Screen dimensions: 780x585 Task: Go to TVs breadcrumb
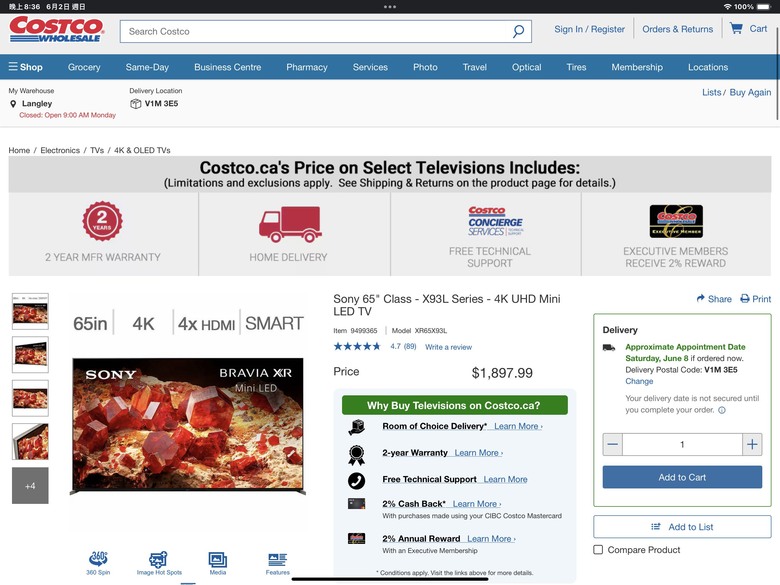[97, 150]
